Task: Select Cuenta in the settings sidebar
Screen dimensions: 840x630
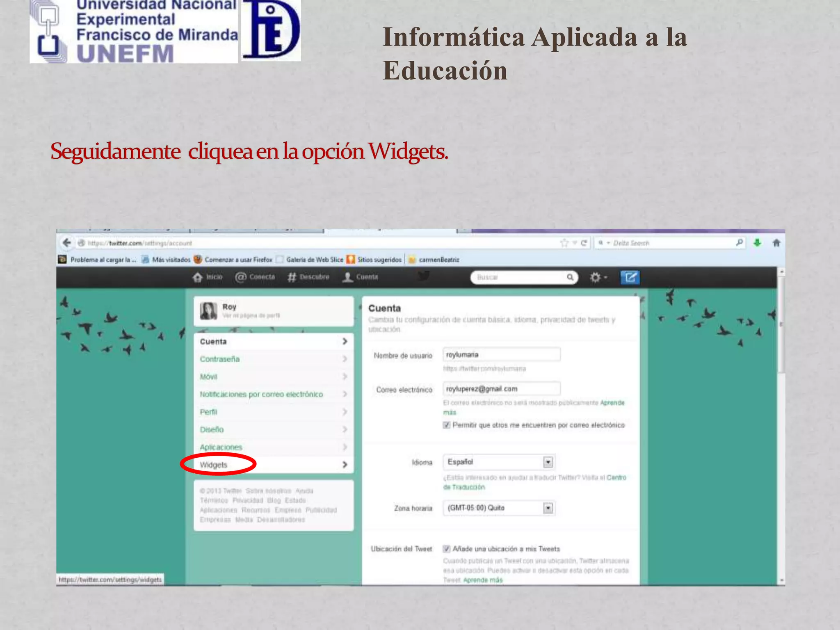Action: [x=274, y=341]
